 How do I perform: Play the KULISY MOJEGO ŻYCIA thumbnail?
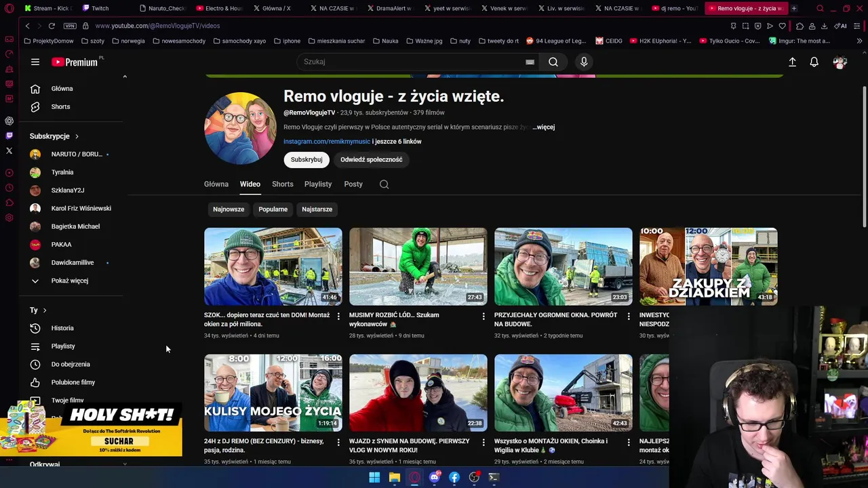(x=273, y=393)
